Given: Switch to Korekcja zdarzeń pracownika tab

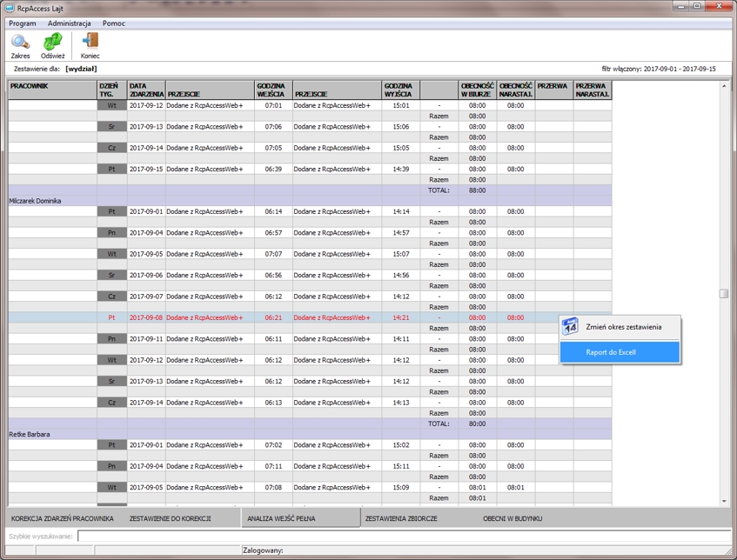Looking at the screenshot, I should [63, 518].
